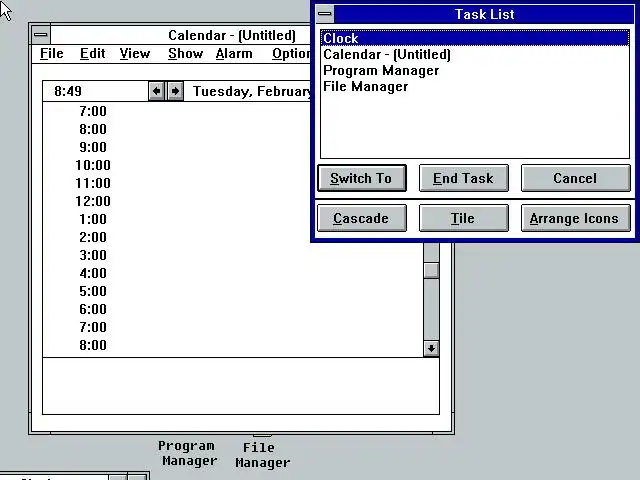Open the Show menu in Calendar
The image size is (640, 480).
click(x=185, y=53)
